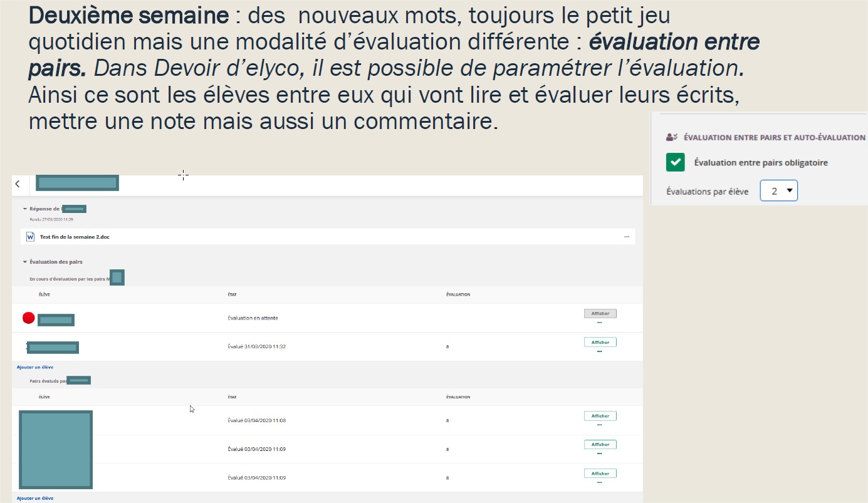Uncheck Évaluation entre pairs obligatoire
This screenshot has width=868, height=503.
click(x=675, y=163)
